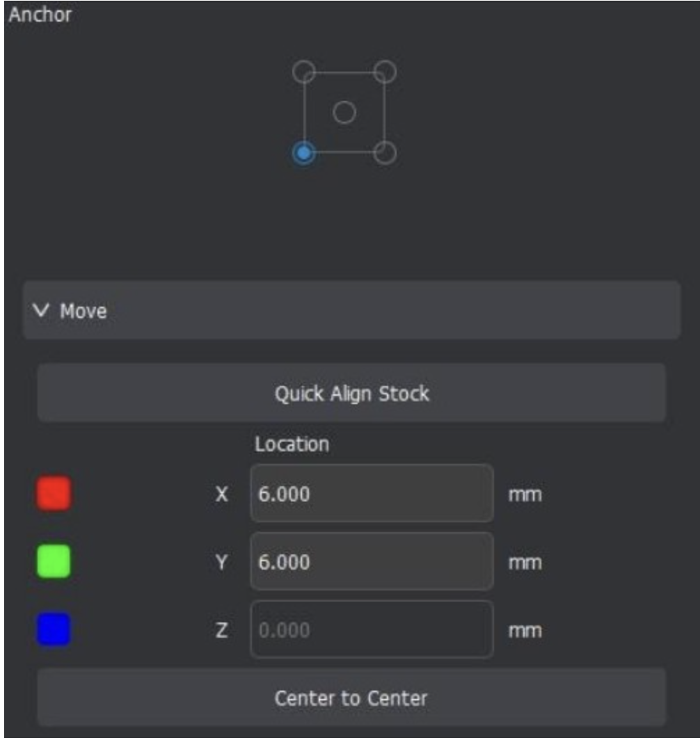Click the active bottom-left anchor point
Screen dimensions: 700x740
pyautogui.click(x=303, y=153)
